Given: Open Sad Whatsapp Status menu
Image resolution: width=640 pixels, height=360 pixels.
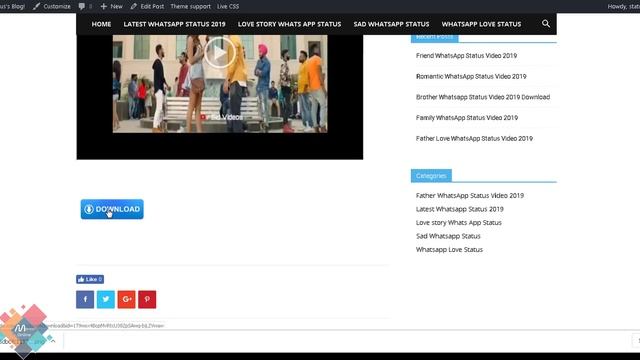Looking at the screenshot, I should [391, 24].
